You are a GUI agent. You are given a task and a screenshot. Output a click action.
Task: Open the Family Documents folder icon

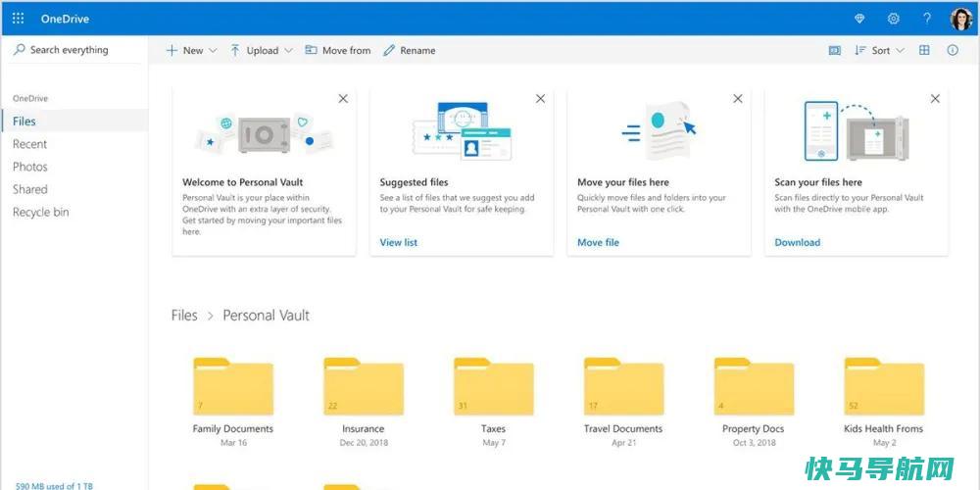(x=233, y=386)
